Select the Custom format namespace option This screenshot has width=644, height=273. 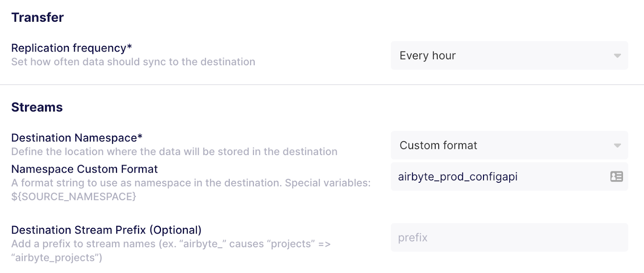coord(509,145)
